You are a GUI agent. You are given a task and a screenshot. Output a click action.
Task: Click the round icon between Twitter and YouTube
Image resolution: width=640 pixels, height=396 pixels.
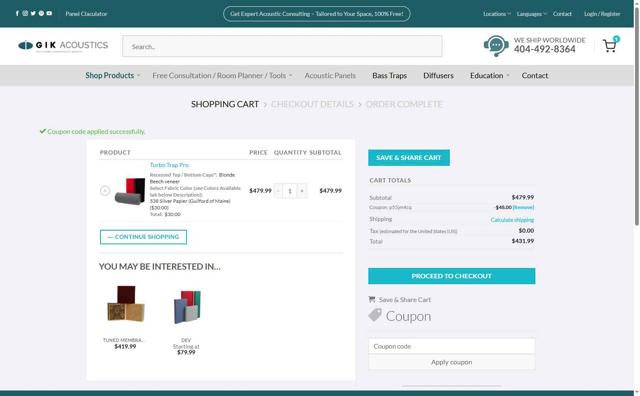point(41,13)
